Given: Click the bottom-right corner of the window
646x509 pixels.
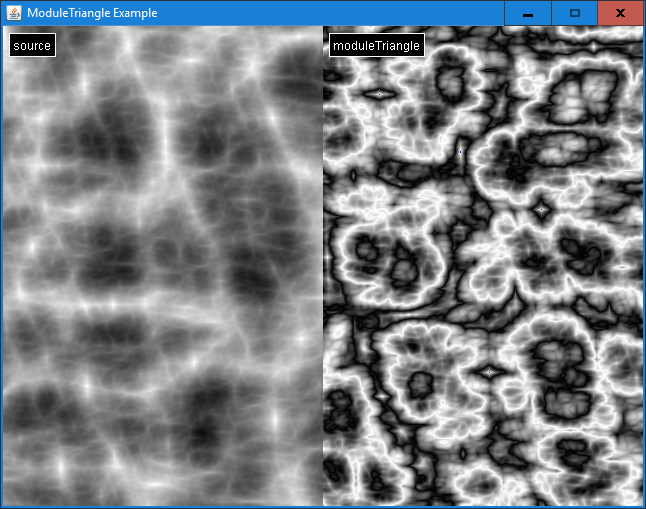Looking at the screenshot, I should pyautogui.click(x=643, y=506).
